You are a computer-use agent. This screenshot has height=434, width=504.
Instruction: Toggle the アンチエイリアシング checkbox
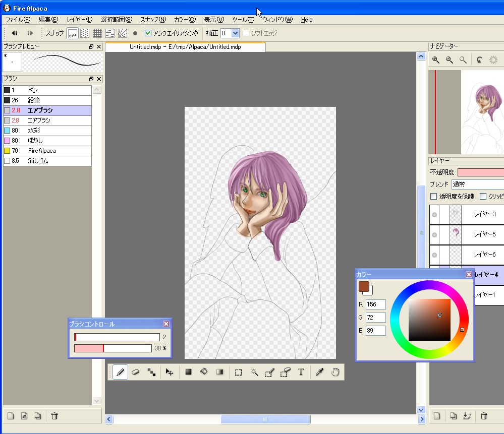[x=148, y=33]
